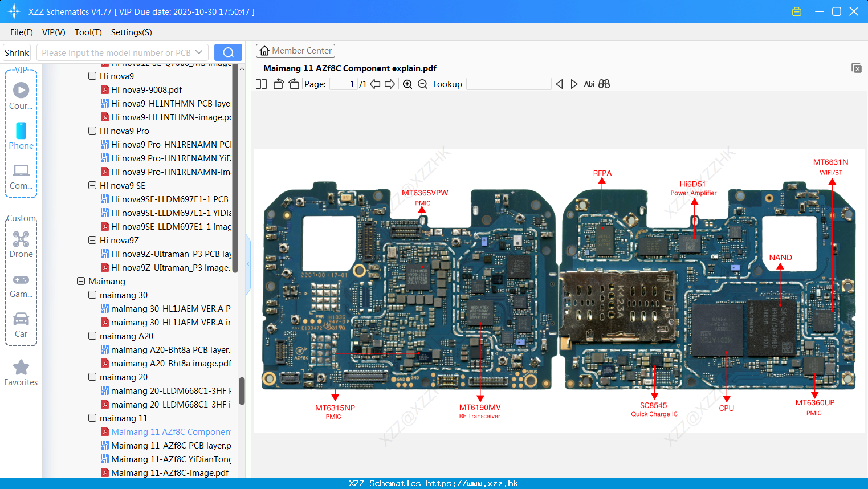Open maimang A20-Bht8a image.pdf

[166, 363]
